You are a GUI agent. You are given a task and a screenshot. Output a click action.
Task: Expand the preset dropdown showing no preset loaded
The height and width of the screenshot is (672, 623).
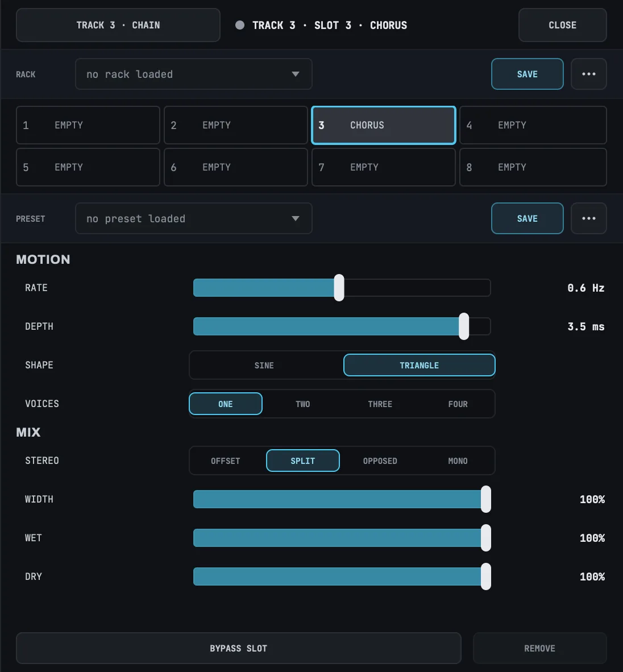click(194, 218)
